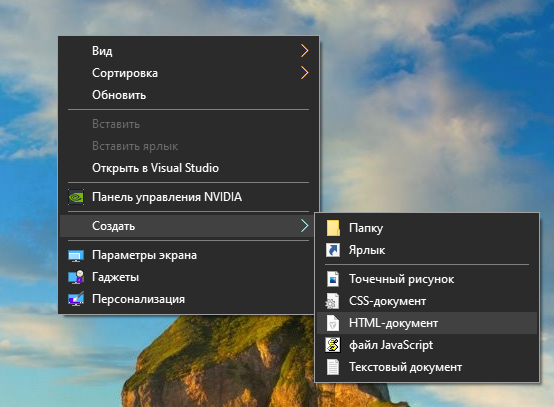Screen dimensions: 554x407
Task: Click the display settings monitor icon
Action: (x=76, y=255)
